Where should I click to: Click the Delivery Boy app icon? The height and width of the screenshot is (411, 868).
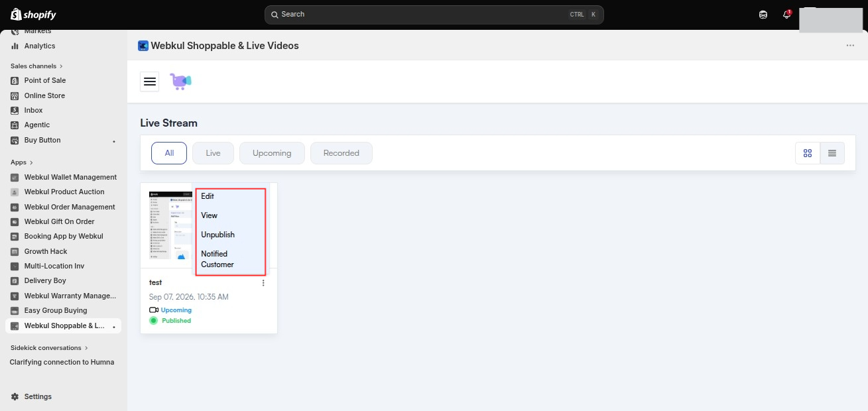tap(15, 280)
